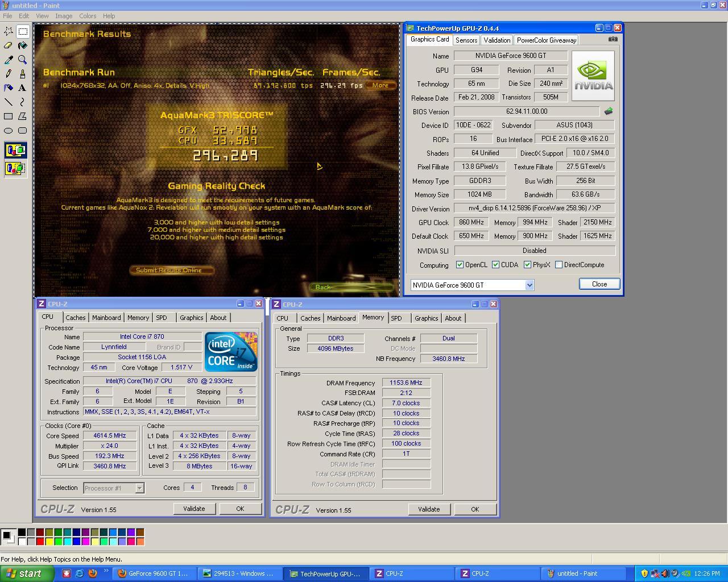This screenshot has width=728, height=582.
Task: Launch Internet Explorer from quick launch
Action: pyautogui.click(x=80, y=573)
